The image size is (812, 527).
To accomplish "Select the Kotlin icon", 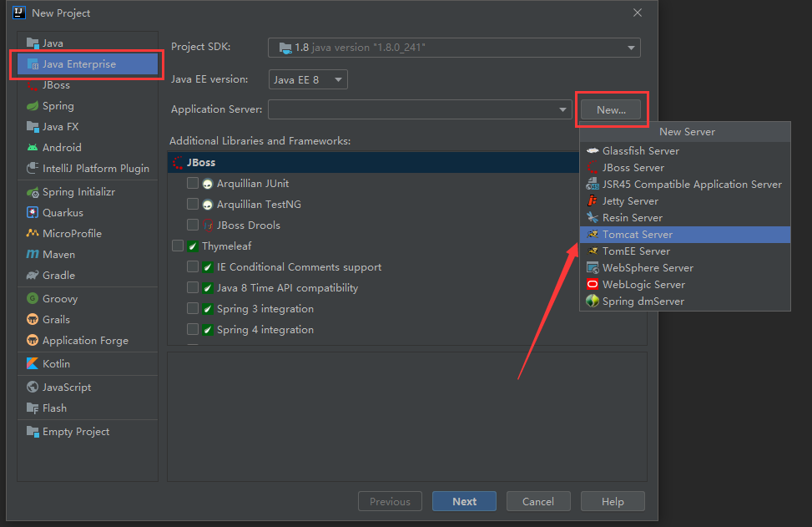I will coord(33,364).
